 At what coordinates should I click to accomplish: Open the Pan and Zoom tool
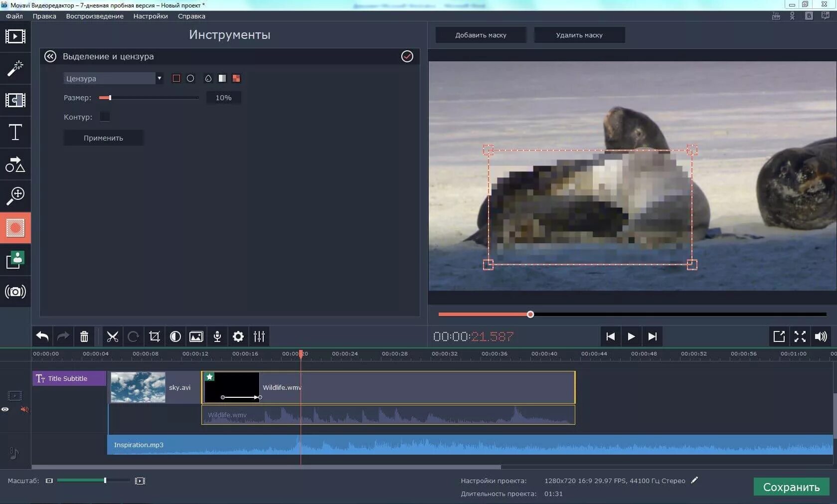15,196
